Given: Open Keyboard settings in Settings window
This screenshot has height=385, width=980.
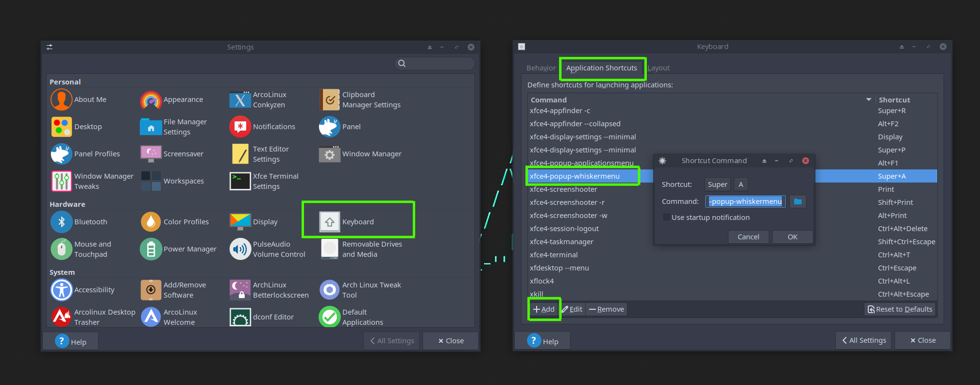Looking at the screenshot, I should click(347, 222).
